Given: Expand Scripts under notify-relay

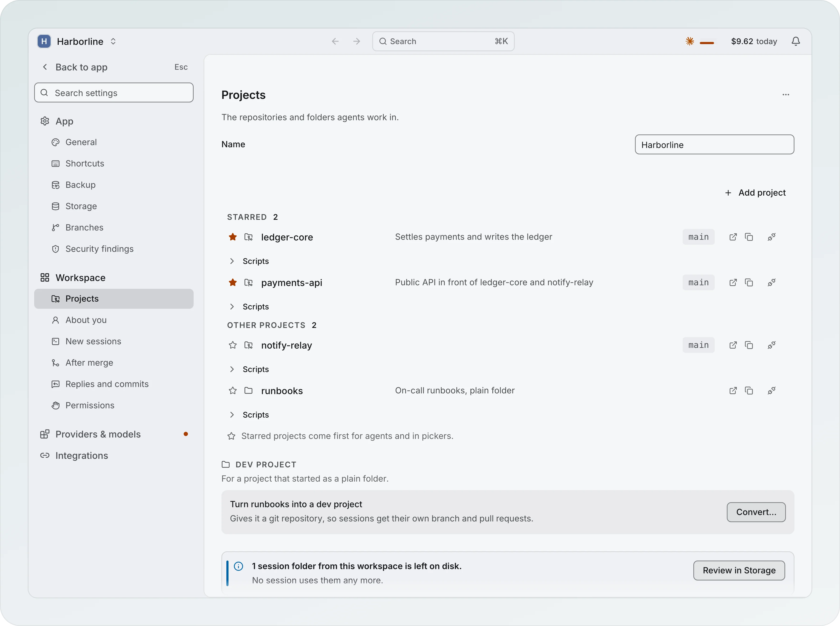Looking at the screenshot, I should coord(249,369).
